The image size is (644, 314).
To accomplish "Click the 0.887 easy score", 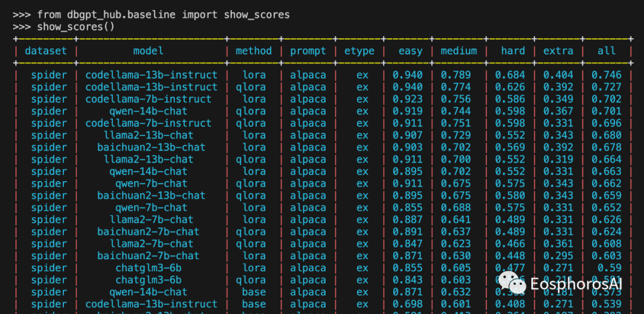I will point(407,220).
